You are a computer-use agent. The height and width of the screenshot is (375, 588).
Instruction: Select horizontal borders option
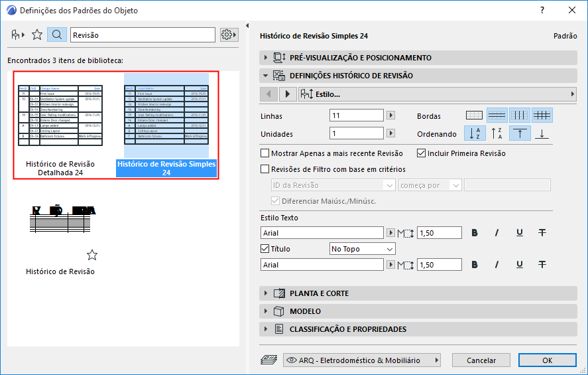pos(497,115)
